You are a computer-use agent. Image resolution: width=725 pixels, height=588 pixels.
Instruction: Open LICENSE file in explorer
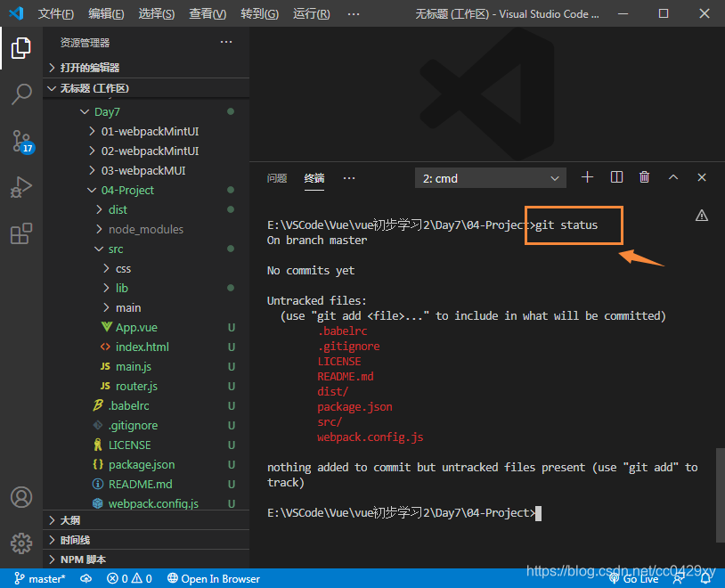(x=146, y=445)
